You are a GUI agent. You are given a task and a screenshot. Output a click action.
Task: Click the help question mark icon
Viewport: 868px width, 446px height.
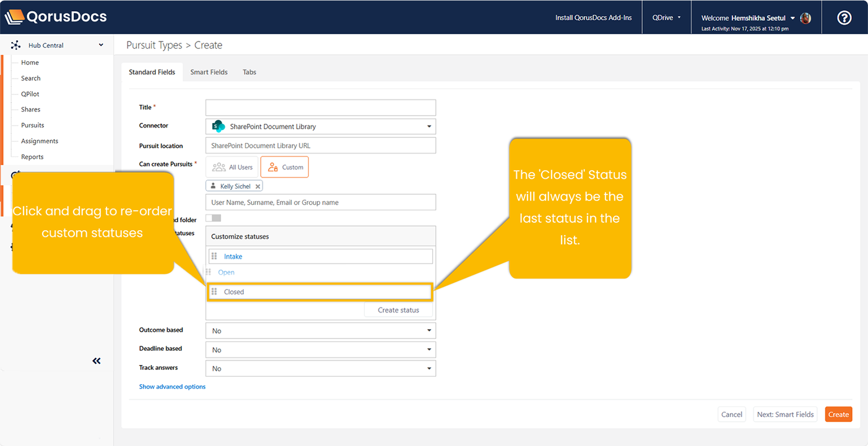[844, 18]
